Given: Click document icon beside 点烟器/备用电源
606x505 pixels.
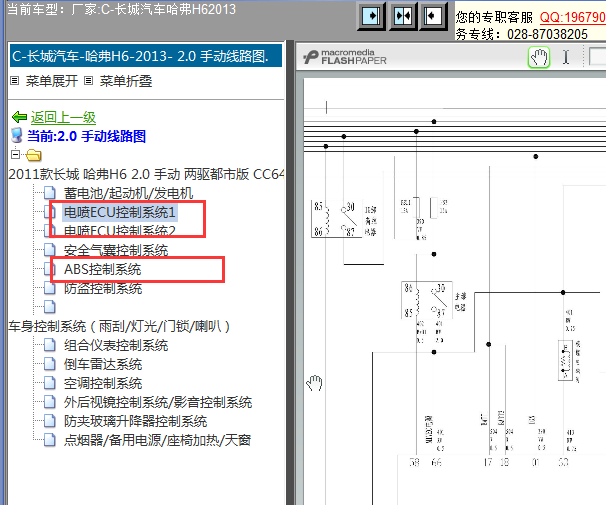Looking at the screenshot, I should click(x=49, y=439).
